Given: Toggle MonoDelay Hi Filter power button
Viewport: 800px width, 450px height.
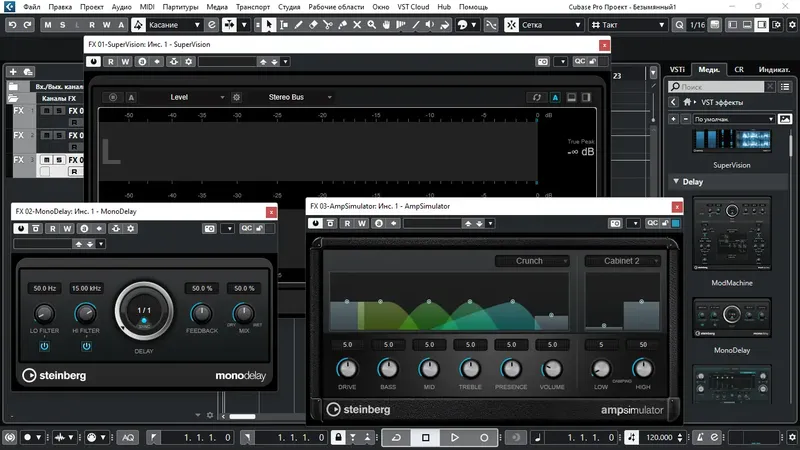Looking at the screenshot, I should click(x=86, y=346).
